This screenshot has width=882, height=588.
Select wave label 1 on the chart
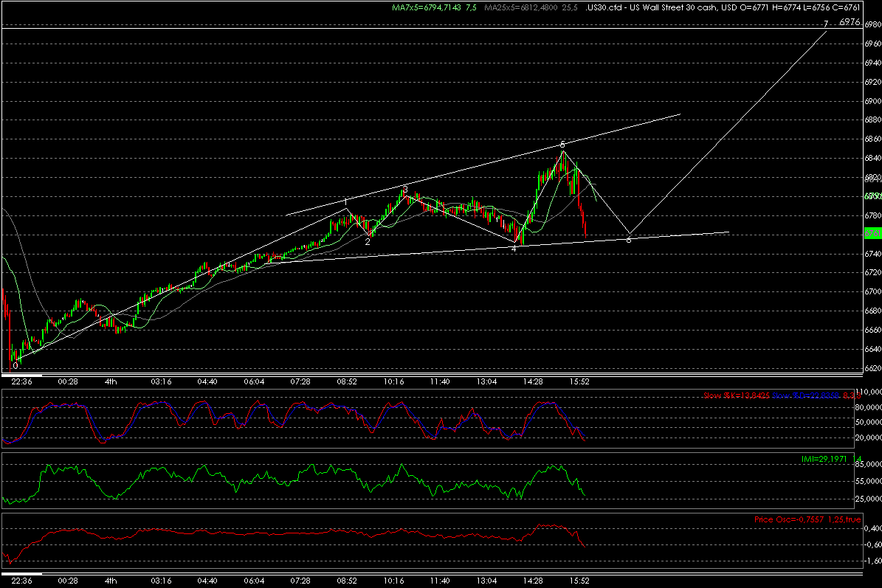[345, 201]
